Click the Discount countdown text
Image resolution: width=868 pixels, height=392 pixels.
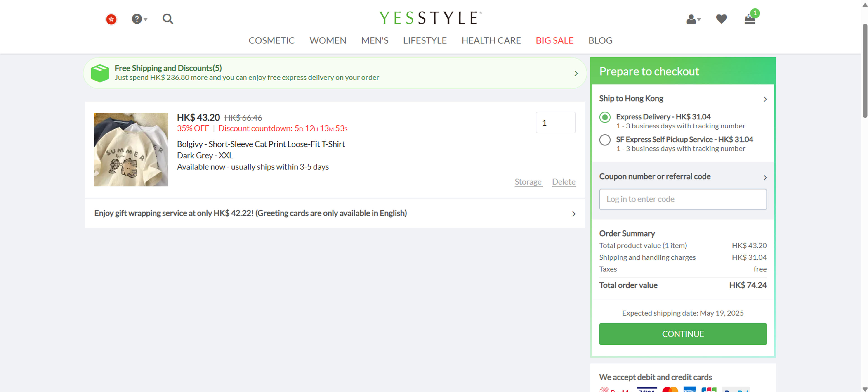282,128
